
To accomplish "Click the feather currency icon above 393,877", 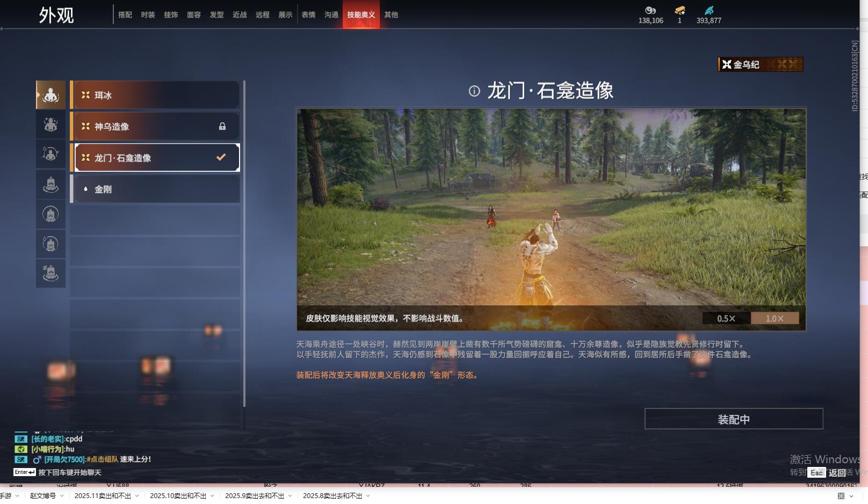I will tap(709, 10).
